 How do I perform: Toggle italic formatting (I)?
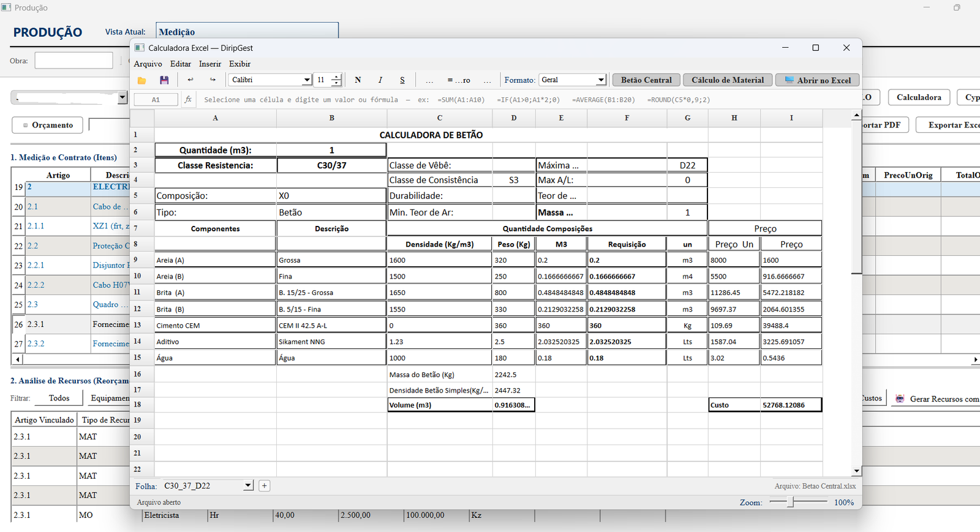click(x=380, y=80)
